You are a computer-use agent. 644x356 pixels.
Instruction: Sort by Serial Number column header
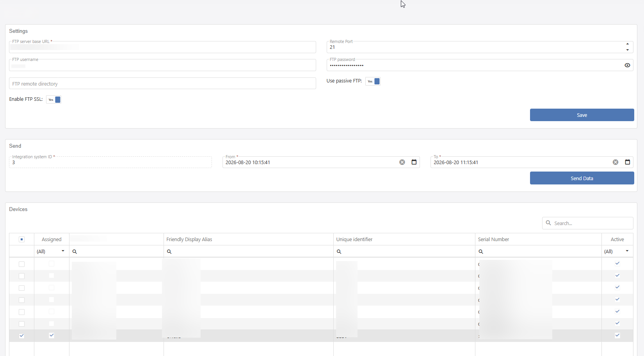[493, 240]
